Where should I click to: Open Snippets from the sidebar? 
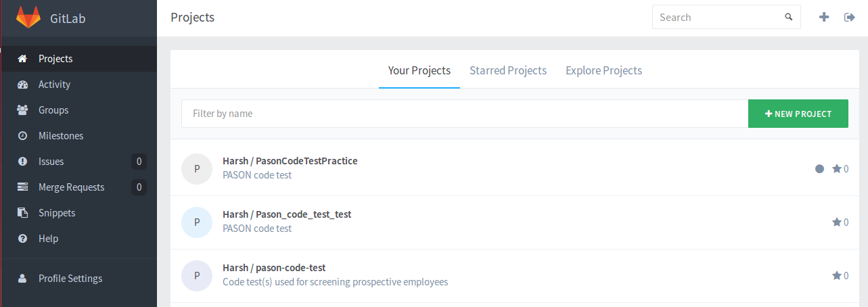click(x=57, y=213)
